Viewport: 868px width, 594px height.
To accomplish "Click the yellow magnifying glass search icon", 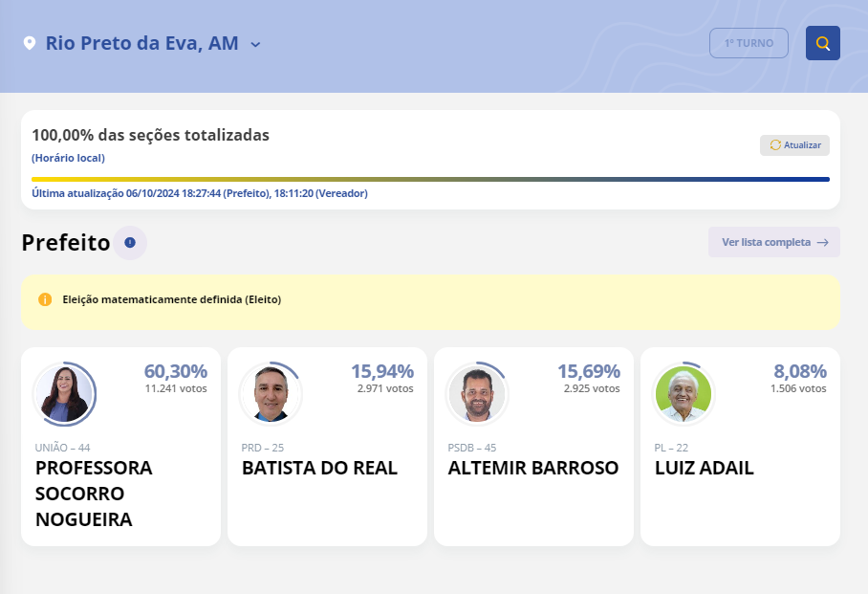I will click(x=822, y=43).
